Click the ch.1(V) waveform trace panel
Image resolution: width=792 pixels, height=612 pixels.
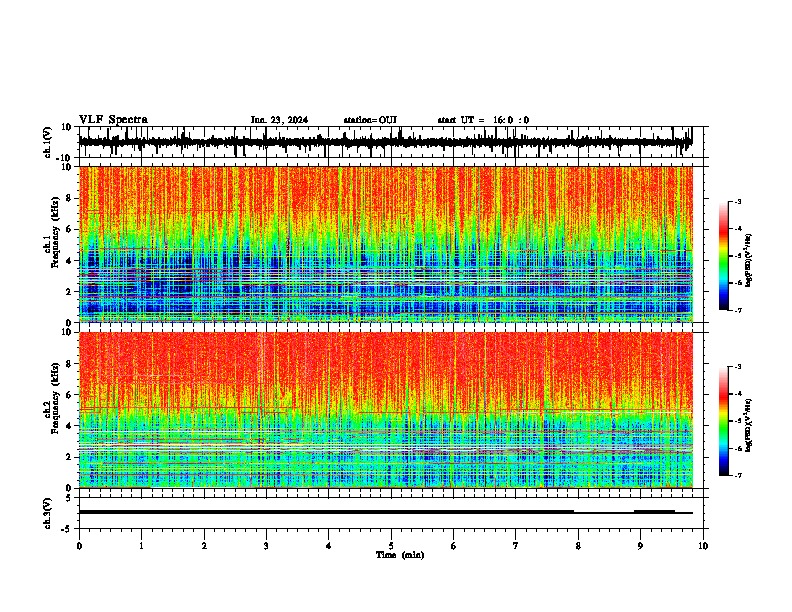pos(393,142)
